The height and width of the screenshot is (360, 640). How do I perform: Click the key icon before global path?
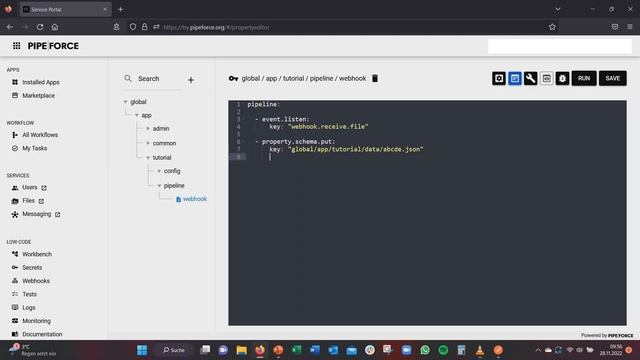click(233, 78)
